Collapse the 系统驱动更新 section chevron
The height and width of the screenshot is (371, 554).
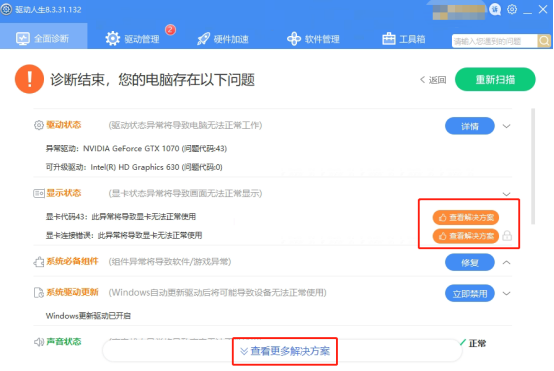click(506, 294)
